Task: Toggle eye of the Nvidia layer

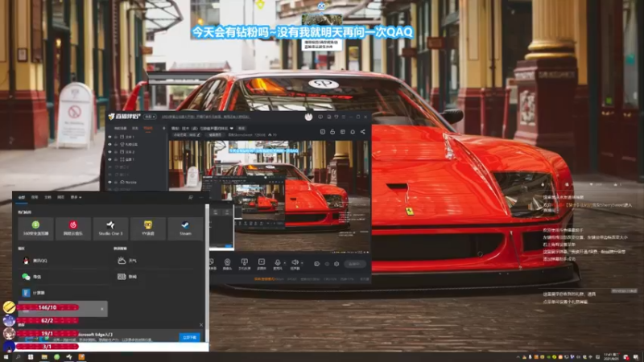Action: 109,182
